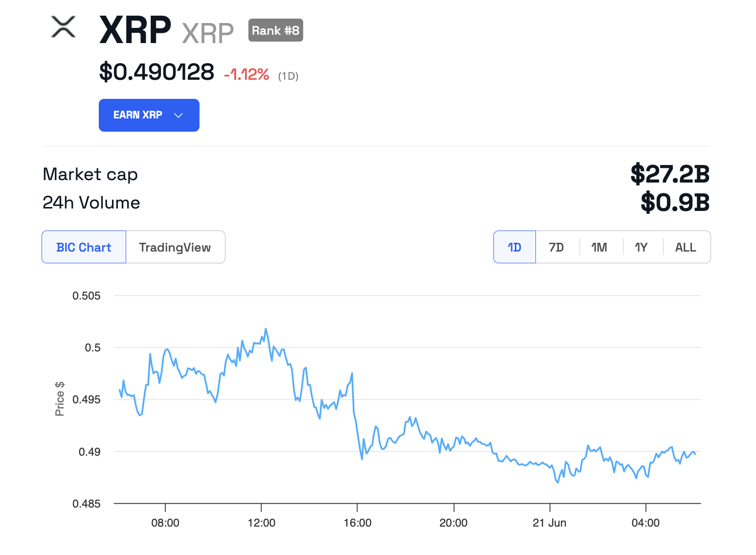The height and width of the screenshot is (555, 756).
Task: Select the 1D time range
Action: [514, 247]
